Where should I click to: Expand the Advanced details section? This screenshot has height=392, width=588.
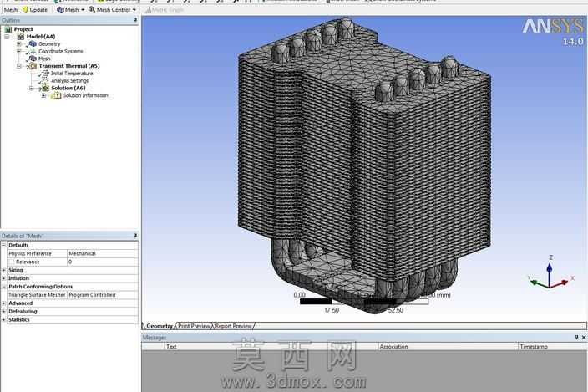(x=3, y=303)
